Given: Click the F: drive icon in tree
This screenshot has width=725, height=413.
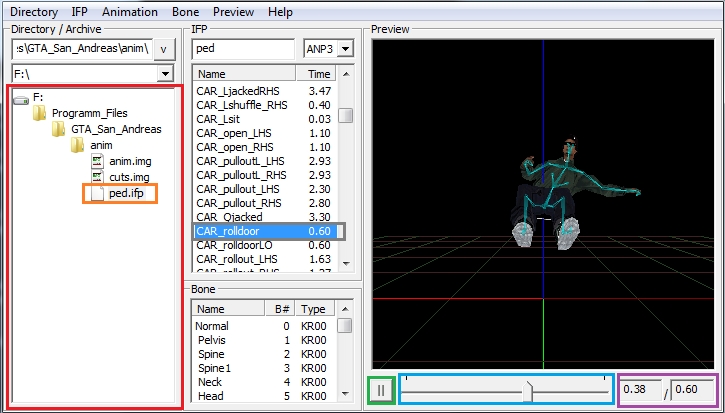Looking at the screenshot, I should 21,97.
